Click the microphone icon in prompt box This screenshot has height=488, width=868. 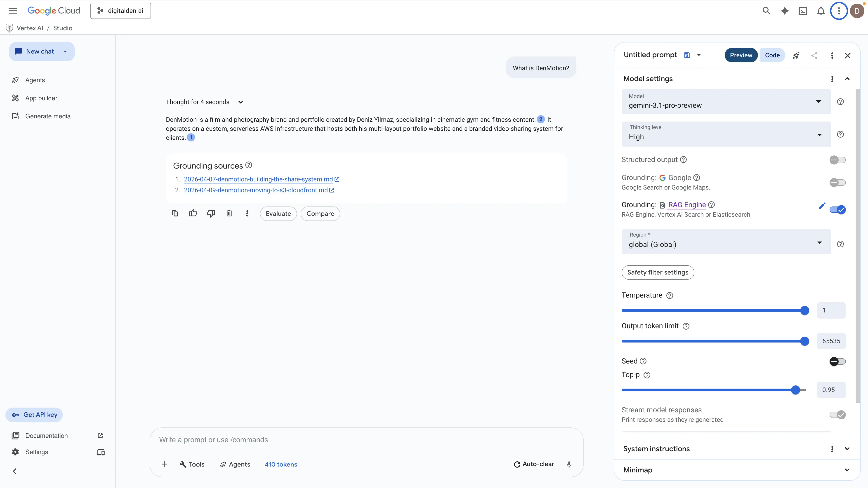(x=569, y=465)
